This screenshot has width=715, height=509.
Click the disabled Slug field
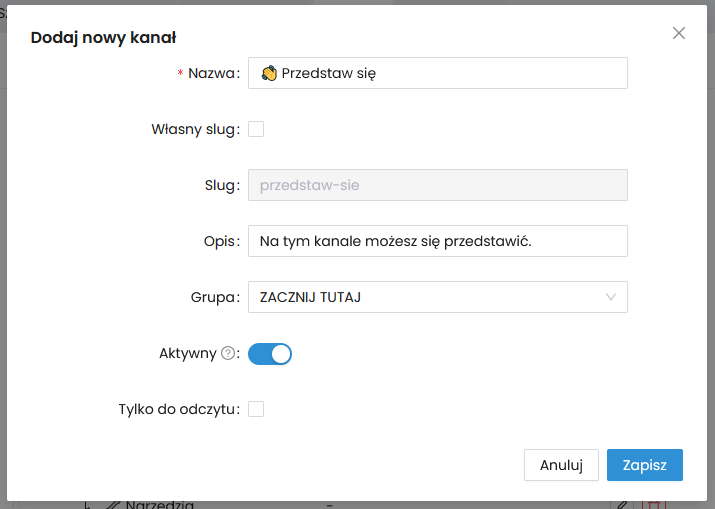point(437,185)
